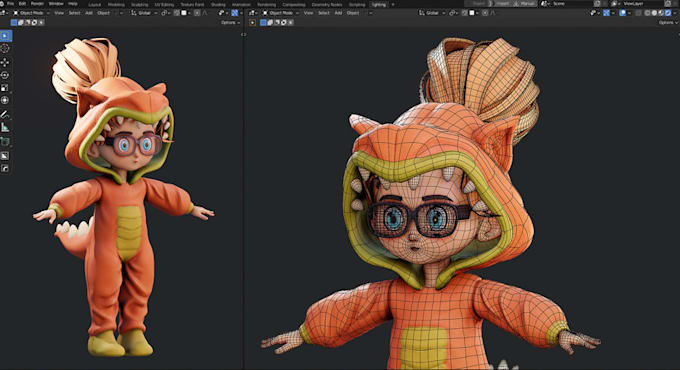Viewport: 680px width, 370px height.
Task: Select the Annotate pencil tool
Action: click(5, 115)
